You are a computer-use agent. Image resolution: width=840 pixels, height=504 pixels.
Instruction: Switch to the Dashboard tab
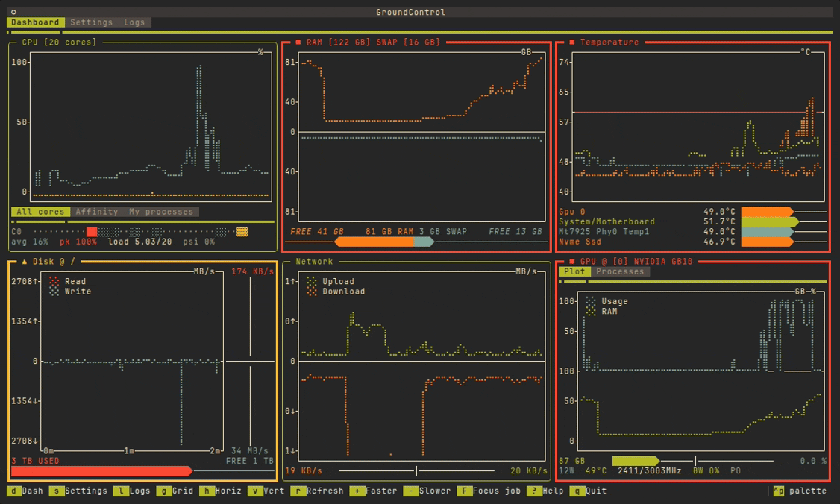tap(35, 22)
